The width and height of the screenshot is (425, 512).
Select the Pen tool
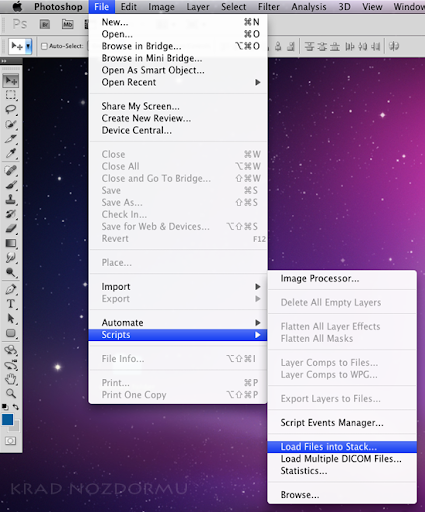pos(11,289)
